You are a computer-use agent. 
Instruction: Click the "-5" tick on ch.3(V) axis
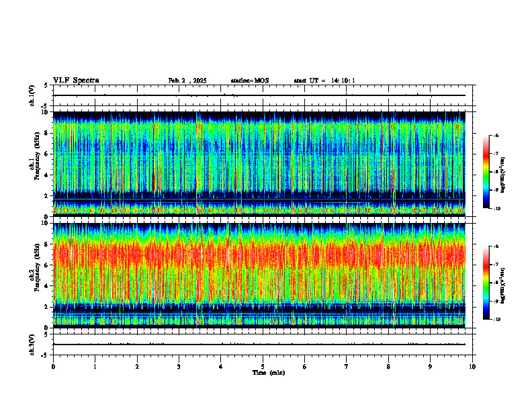[45, 355]
